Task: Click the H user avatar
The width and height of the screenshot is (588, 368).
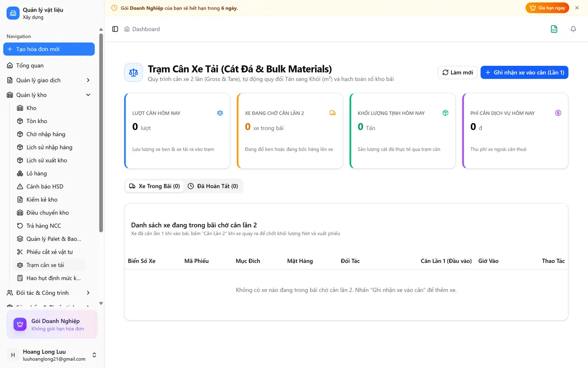Action: click(x=13, y=355)
